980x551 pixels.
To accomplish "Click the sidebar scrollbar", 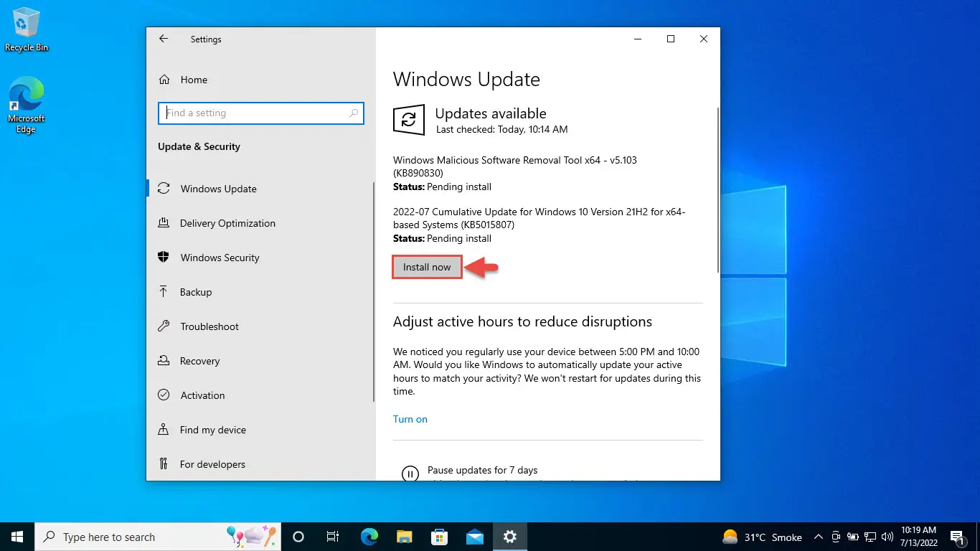I will (373, 291).
